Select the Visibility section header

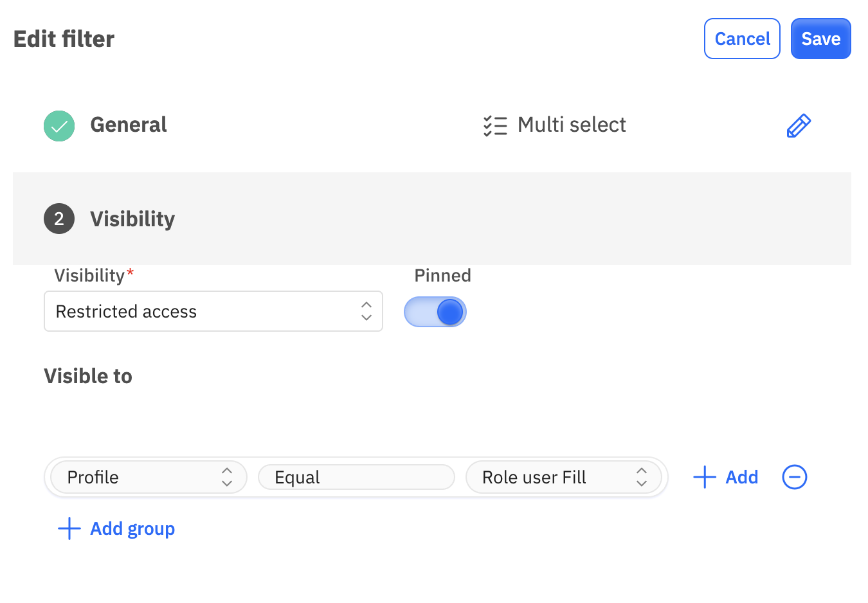[132, 219]
